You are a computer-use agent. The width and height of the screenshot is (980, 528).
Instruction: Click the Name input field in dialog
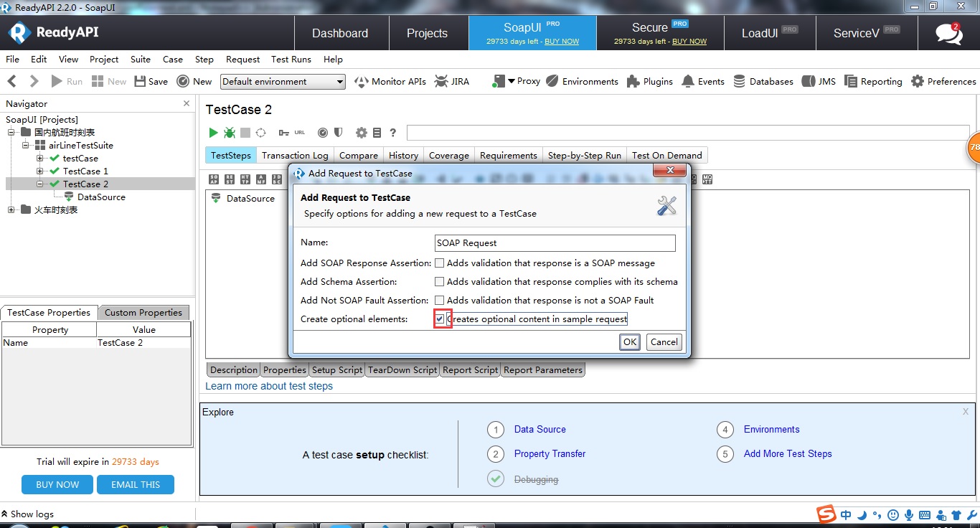pos(555,243)
